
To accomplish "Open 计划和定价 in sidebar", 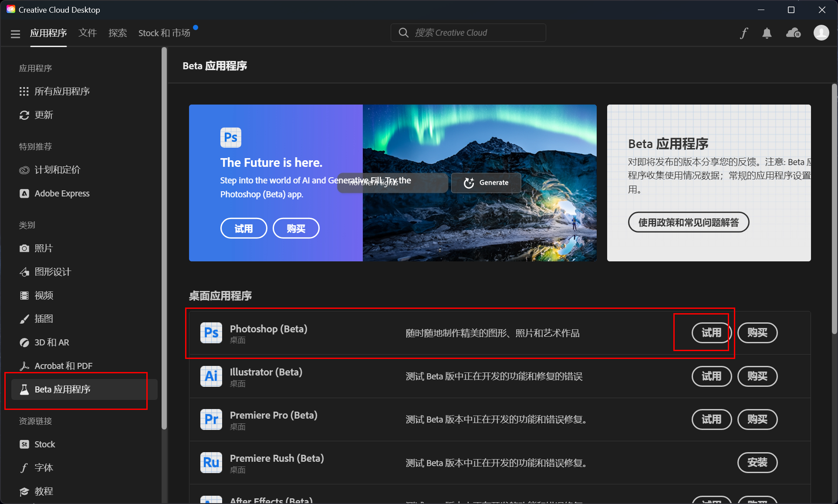I will [84, 170].
